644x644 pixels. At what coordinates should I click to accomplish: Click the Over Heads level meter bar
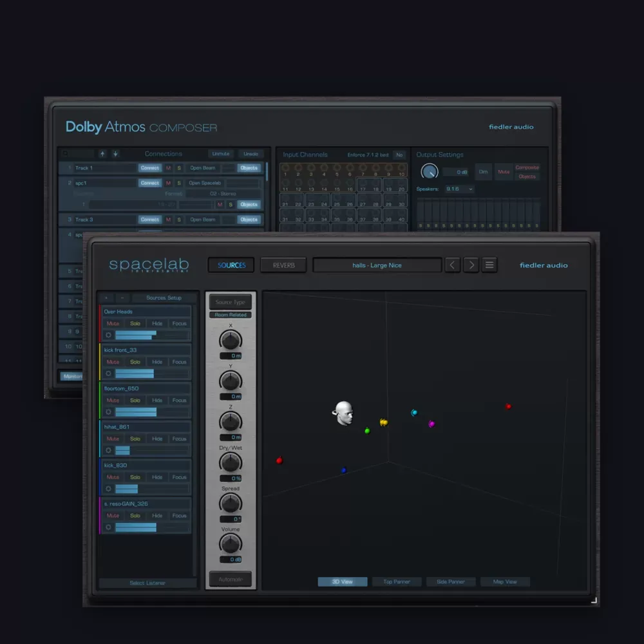(x=151, y=335)
